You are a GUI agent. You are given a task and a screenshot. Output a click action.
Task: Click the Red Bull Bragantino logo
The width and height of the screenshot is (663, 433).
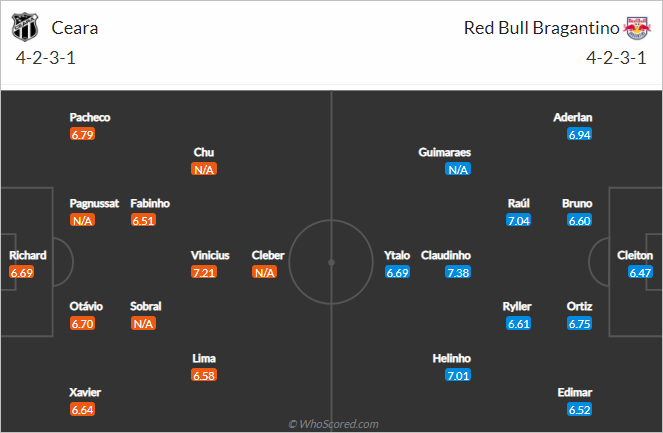[637, 28]
